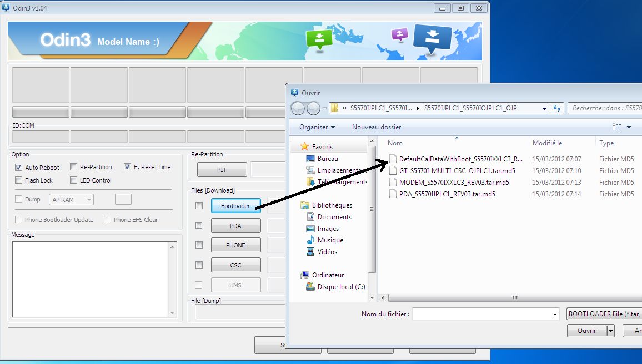The image size is (642, 364).
Task: Click the Ouvrir dialog title icon
Action: point(294,93)
